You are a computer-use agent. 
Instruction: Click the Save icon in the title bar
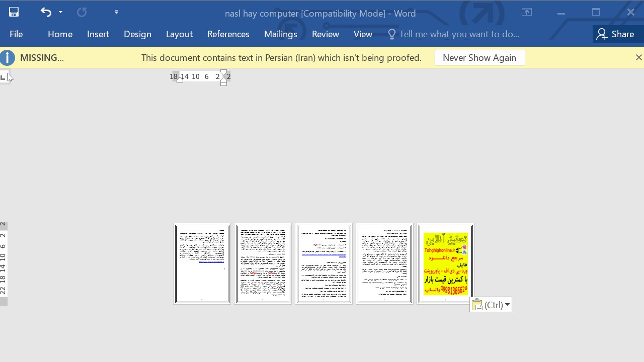click(x=14, y=12)
